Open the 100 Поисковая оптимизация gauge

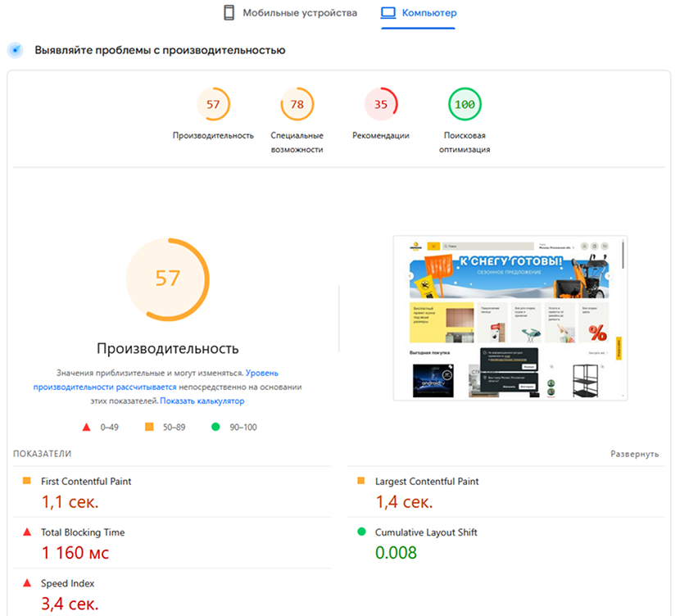click(x=465, y=105)
